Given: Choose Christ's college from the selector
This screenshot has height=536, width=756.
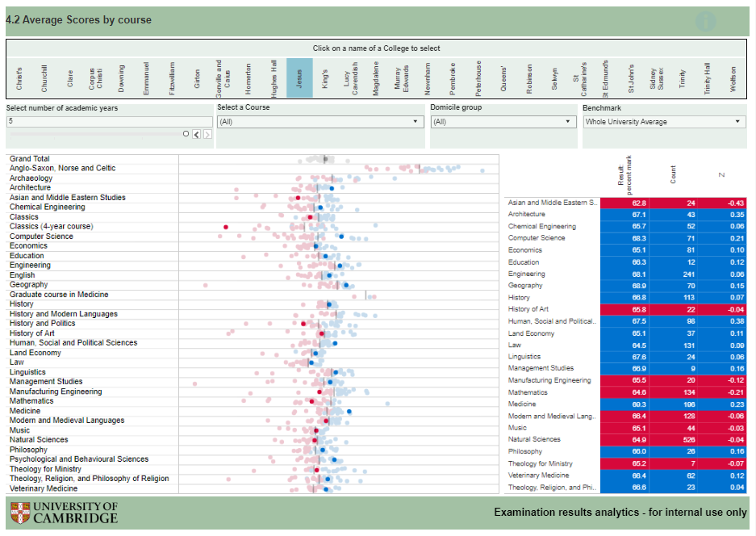Looking at the screenshot, I should coord(19,79).
